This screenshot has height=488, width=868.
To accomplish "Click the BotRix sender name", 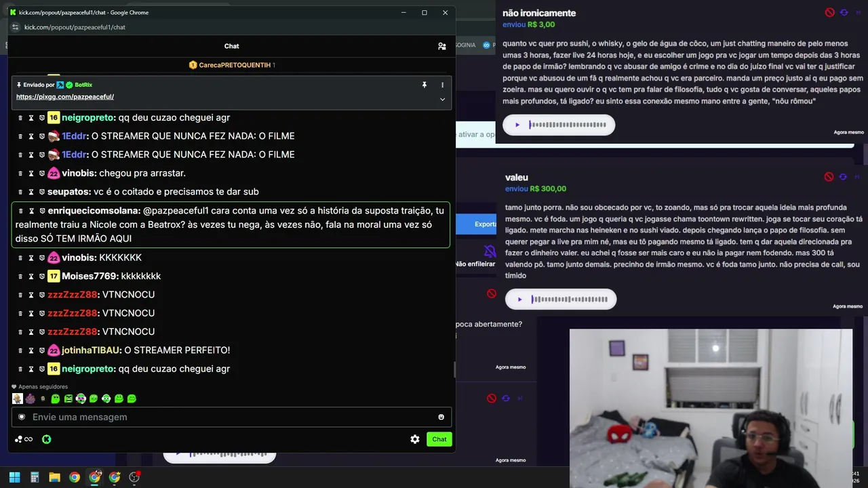I will 83,85.
